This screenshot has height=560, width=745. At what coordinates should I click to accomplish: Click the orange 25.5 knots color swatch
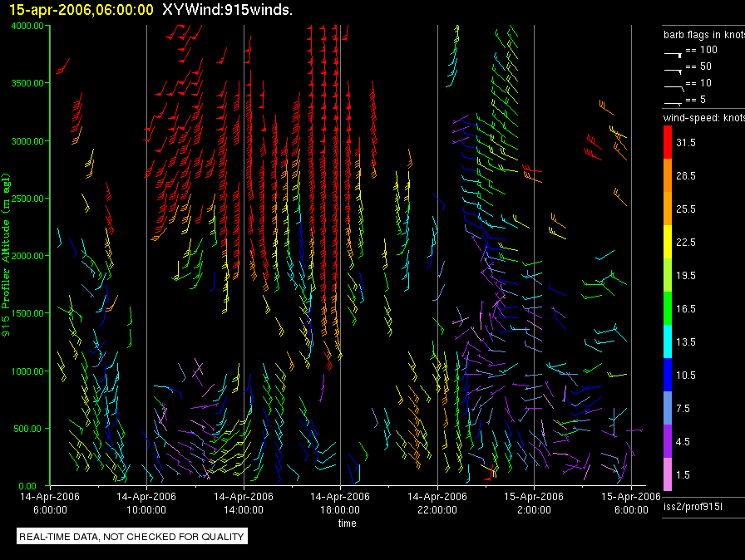click(x=668, y=209)
